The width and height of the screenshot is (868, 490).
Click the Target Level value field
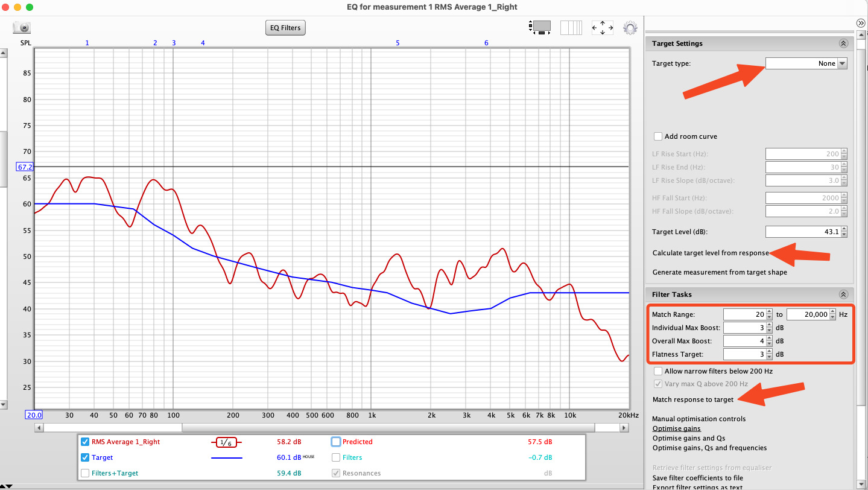(x=803, y=232)
